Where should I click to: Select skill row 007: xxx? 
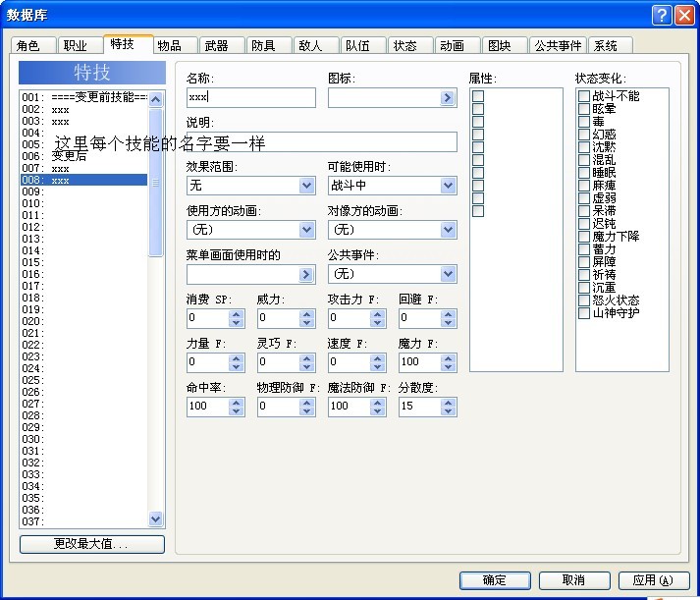pyautogui.click(x=83, y=168)
